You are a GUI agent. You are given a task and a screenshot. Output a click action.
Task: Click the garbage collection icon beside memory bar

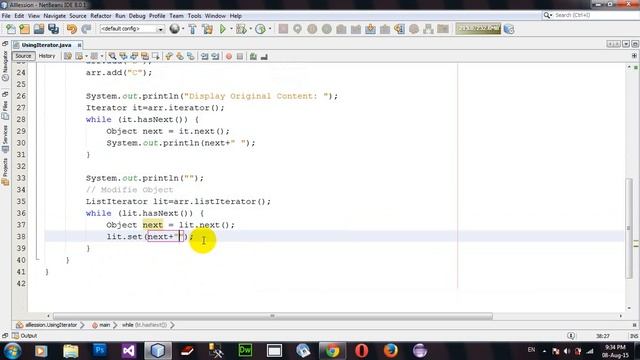click(509, 29)
